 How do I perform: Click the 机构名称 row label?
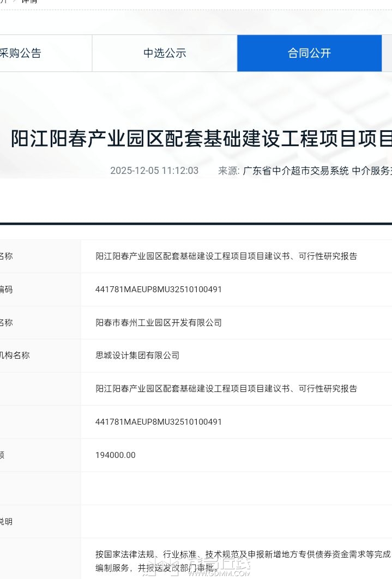(15, 355)
